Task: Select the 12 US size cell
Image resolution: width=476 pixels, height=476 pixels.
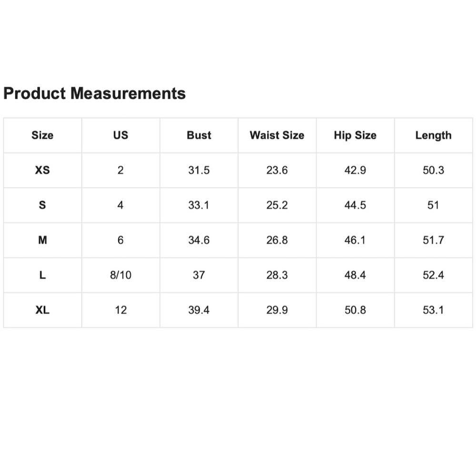Action: [120, 310]
